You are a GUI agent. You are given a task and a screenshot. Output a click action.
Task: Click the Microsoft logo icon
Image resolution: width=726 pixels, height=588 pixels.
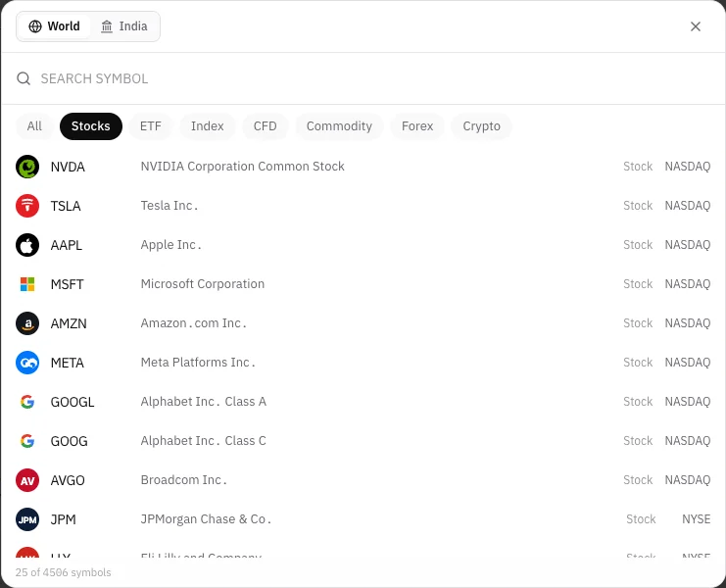[27, 284]
